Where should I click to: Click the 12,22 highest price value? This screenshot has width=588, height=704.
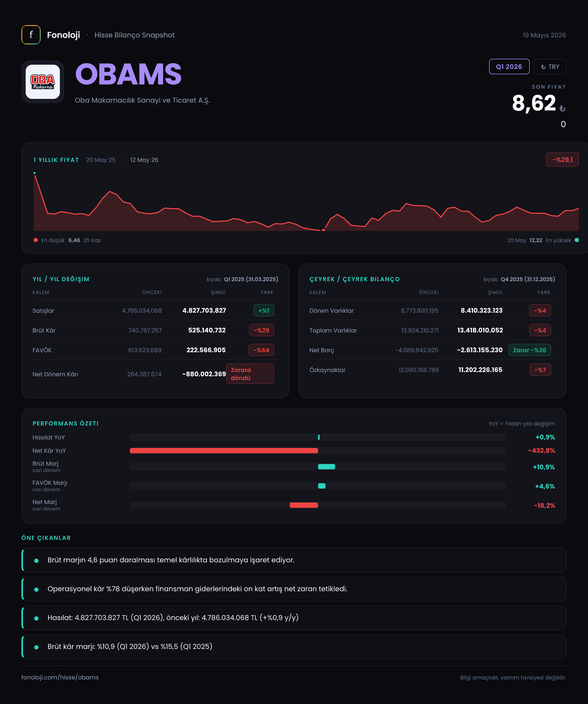[x=536, y=240]
